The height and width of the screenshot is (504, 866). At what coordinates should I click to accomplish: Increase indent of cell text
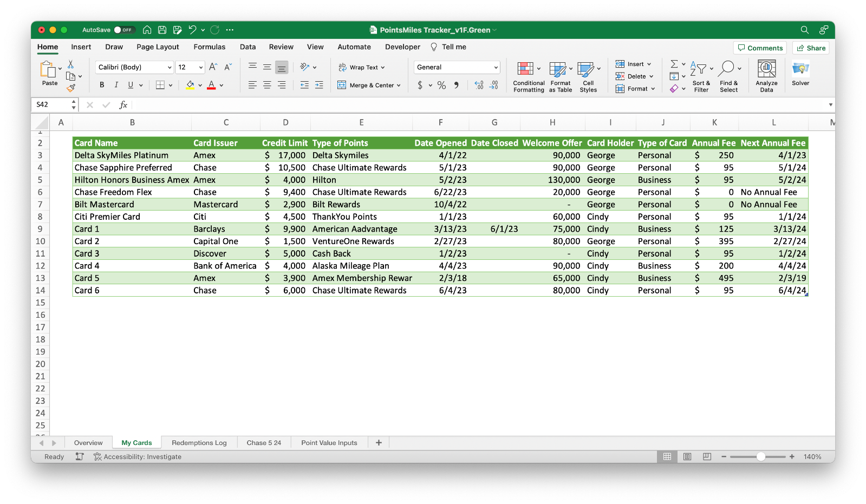point(319,85)
